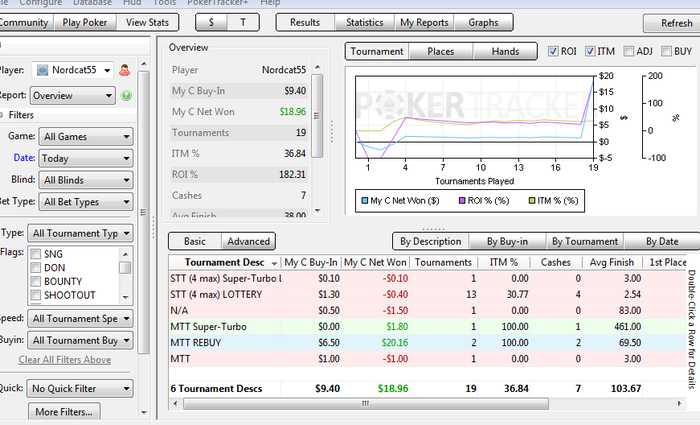Viewport: 700px width, 425px height.
Task: Open the Graphs tab
Action: [483, 22]
